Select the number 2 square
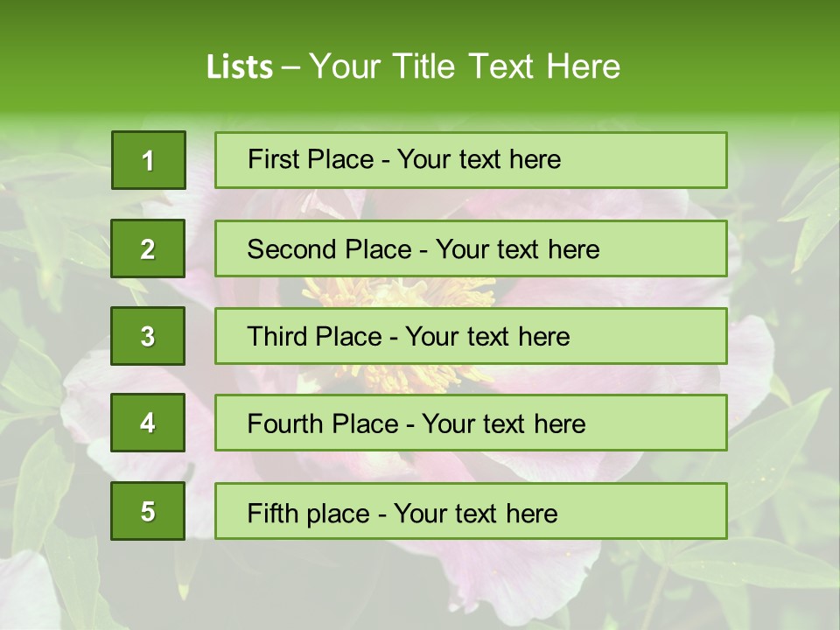Image resolution: width=840 pixels, height=630 pixels. click(x=148, y=248)
